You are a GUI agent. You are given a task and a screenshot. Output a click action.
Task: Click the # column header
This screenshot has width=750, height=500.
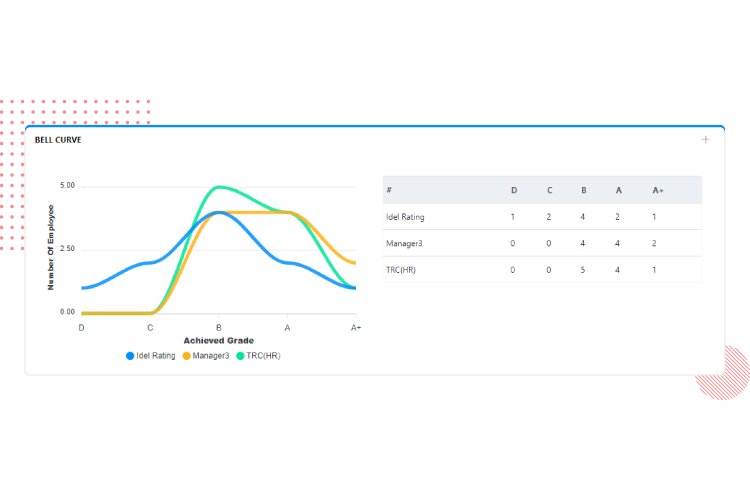point(389,190)
